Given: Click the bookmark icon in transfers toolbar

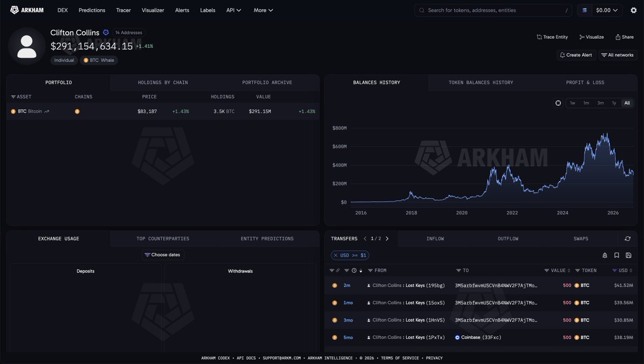Looking at the screenshot, I should [x=617, y=255].
